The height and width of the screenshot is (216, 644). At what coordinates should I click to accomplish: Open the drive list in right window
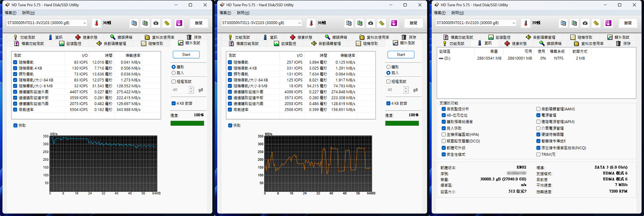[514, 23]
